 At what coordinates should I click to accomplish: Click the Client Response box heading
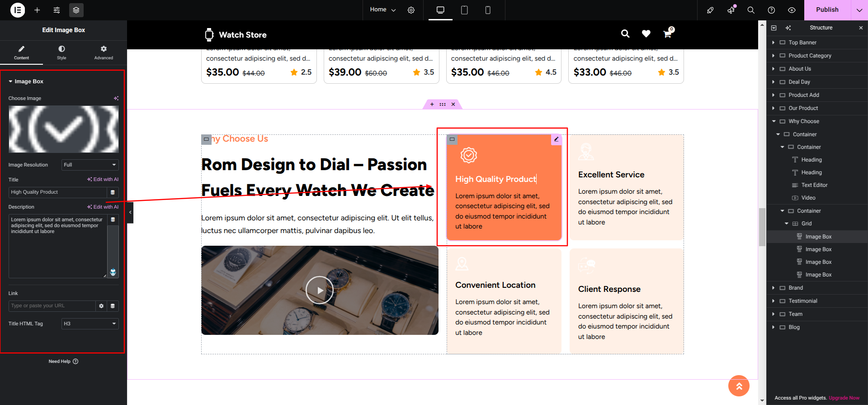(x=609, y=289)
